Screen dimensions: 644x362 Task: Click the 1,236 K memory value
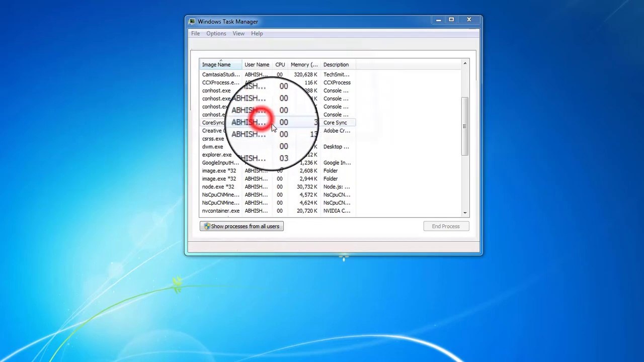pyautogui.click(x=308, y=163)
